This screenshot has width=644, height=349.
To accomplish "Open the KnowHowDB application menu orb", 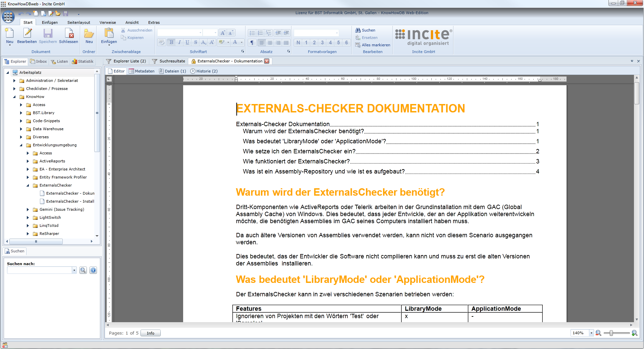I will tap(8, 16).
